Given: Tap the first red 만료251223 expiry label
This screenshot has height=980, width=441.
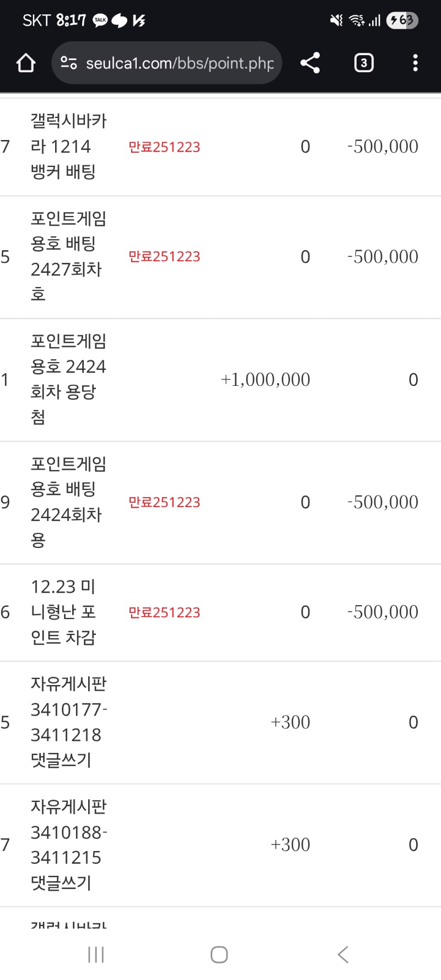Looking at the screenshot, I should pos(164,147).
